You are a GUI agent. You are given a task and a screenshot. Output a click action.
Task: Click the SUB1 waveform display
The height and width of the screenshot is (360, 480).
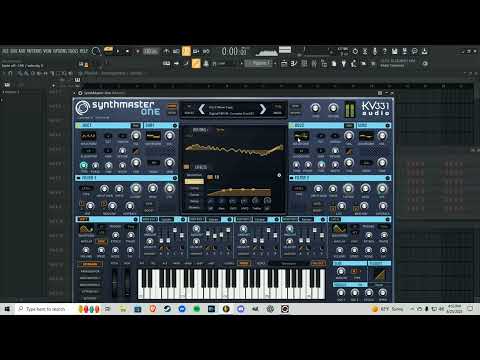tap(153, 136)
